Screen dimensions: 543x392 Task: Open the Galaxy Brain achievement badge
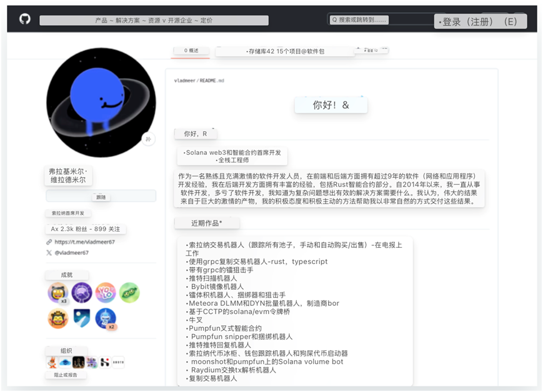(x=82, y=293)
